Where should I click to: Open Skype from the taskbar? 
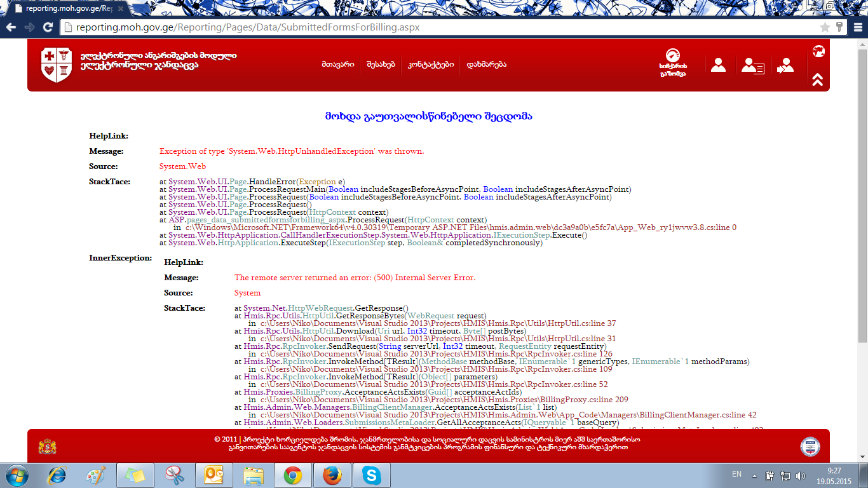[371, 475]
